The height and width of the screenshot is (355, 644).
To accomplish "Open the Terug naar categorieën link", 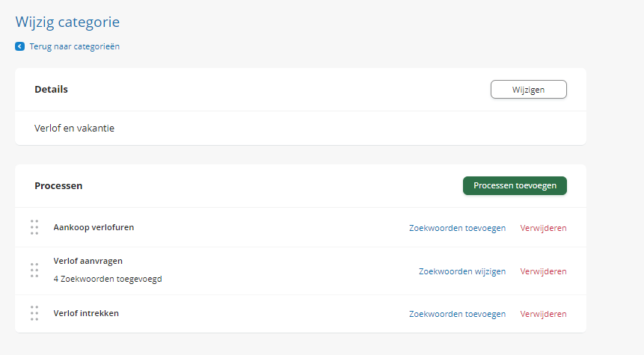I will pyautogui.click(x=74, y=46).
